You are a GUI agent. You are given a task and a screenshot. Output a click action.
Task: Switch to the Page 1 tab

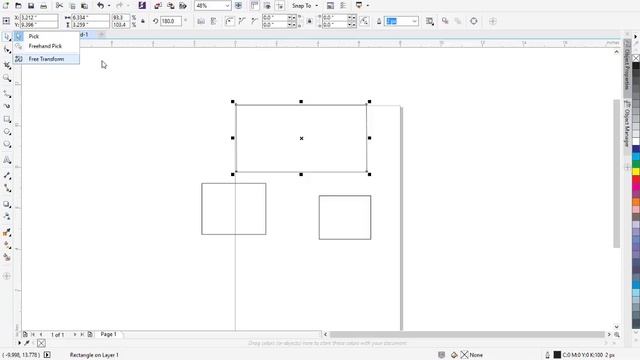tap(109, 334)
